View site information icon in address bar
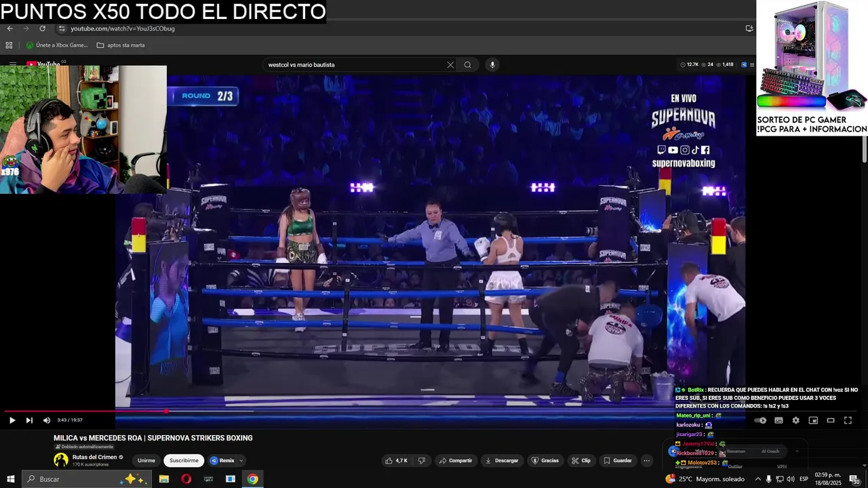The width and height of the screenshot is (868, 488). click(x=62, y=28)
